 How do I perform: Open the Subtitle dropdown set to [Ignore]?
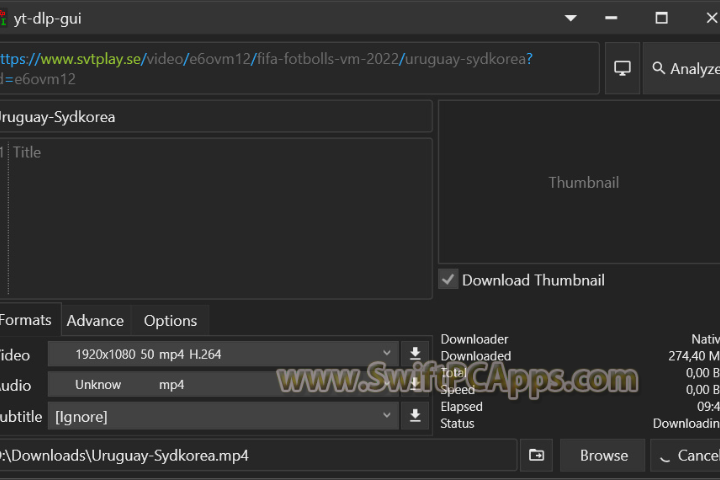click(223, 416)
